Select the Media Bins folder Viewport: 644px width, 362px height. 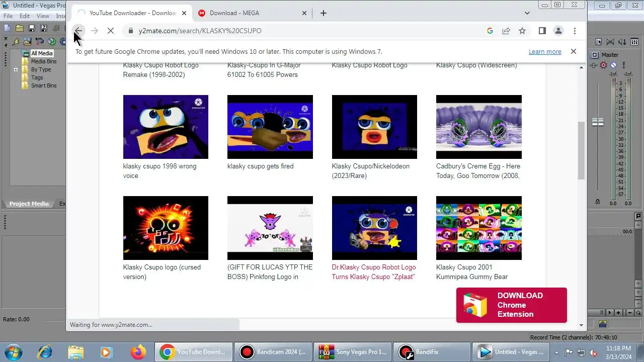click(x=44, y=61)
